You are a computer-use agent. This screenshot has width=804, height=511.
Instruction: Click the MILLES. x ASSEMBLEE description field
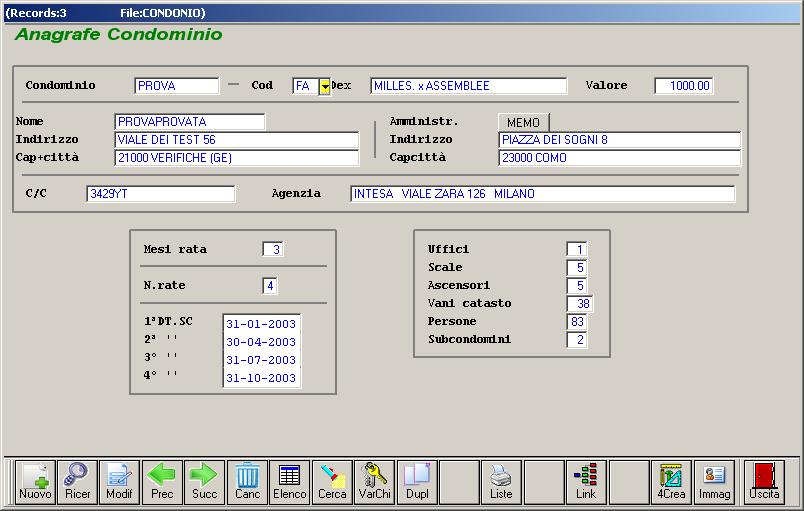[x=469, y=86]
